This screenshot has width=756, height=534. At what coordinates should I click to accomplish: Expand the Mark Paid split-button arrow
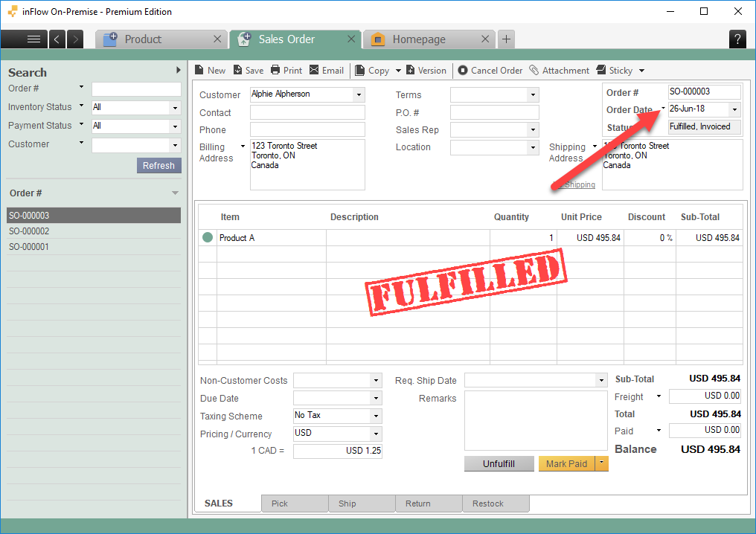point(602,463)
